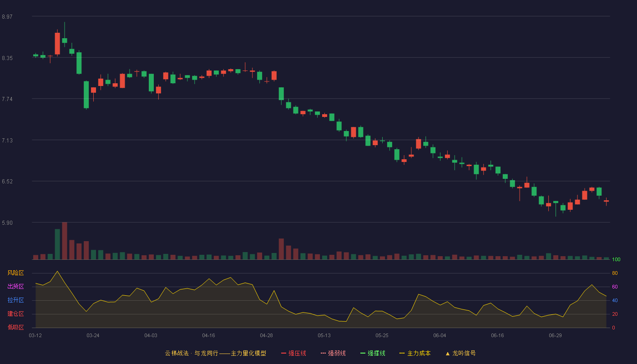Click the 5.90 price axis label
The width and height of the screenshot is (637, 364).
7,223
